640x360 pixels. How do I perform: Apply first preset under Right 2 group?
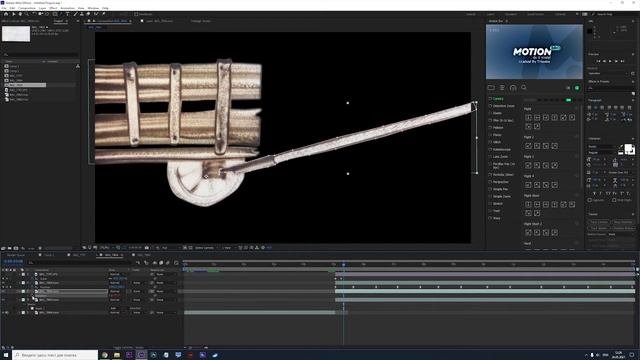click(x=528, y=146)
